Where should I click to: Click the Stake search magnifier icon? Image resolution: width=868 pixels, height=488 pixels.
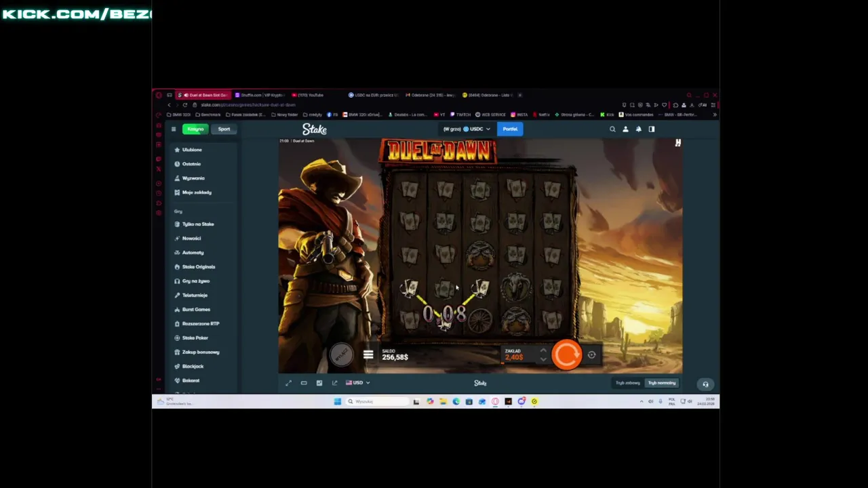(612, 129)
